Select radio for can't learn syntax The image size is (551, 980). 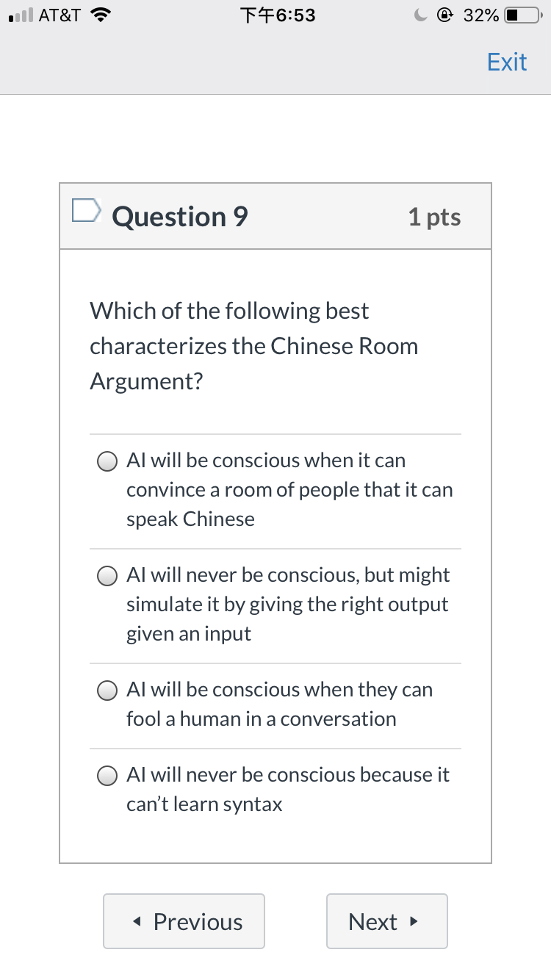coord(107,775)
